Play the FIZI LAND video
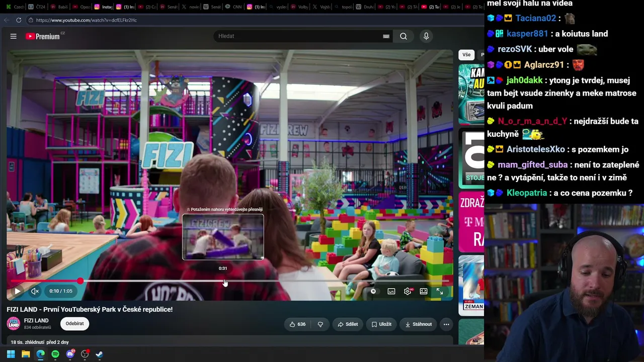Image resolution: width=644 pixels, height=362 pixels. [x=17, y=291]
